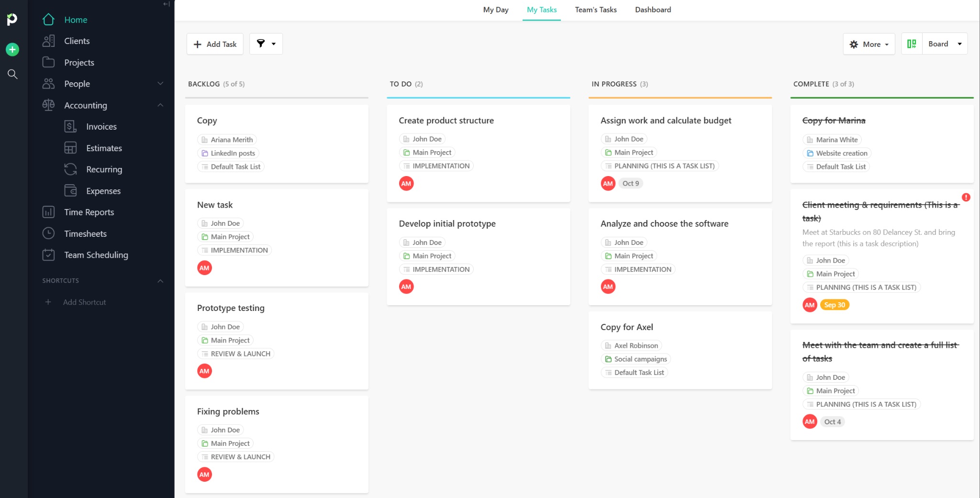980x498 pixels.
Task: Click the Ariana Merith client tag
Action: [227, 140]
